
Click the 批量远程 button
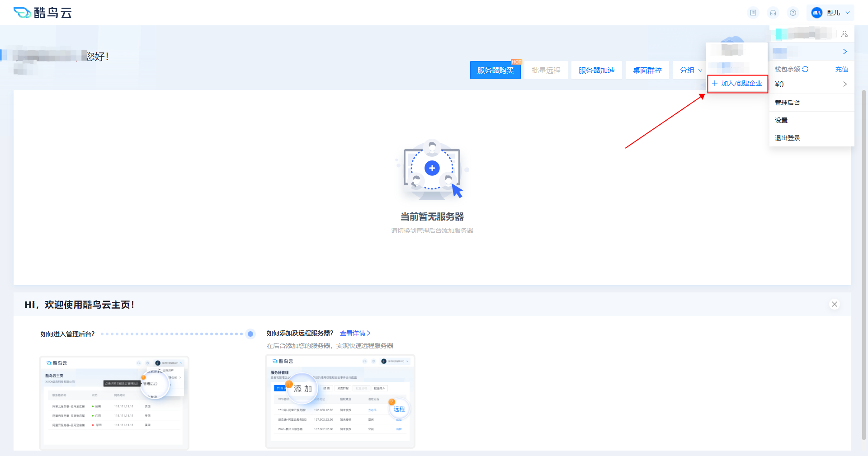546,70
